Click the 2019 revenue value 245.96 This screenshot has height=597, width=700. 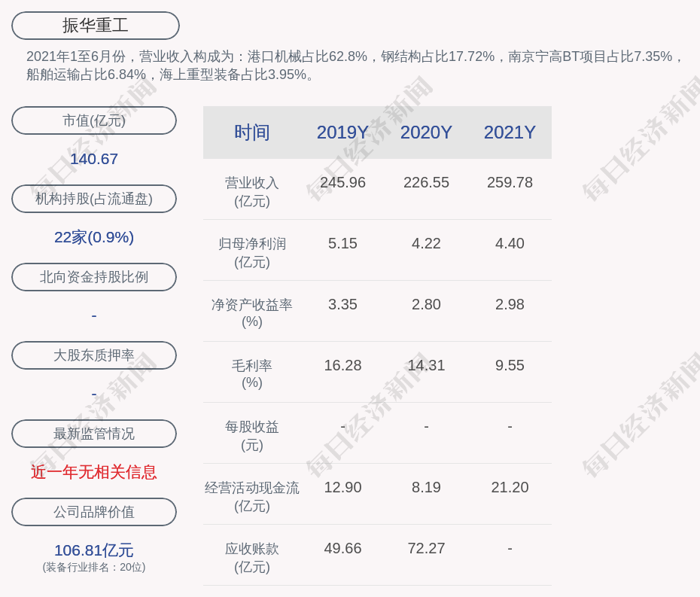(342, 182)
